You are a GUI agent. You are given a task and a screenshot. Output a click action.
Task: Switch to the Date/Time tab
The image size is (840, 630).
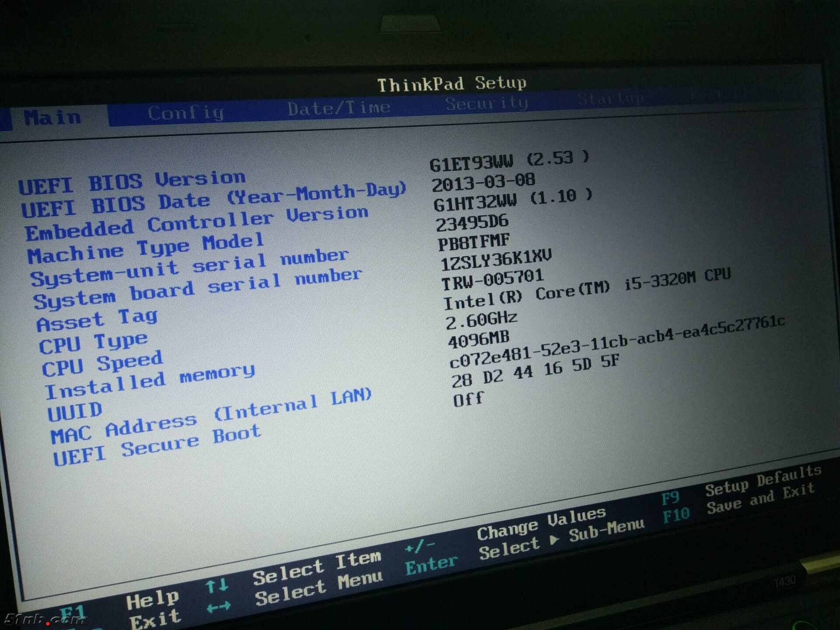338,108
